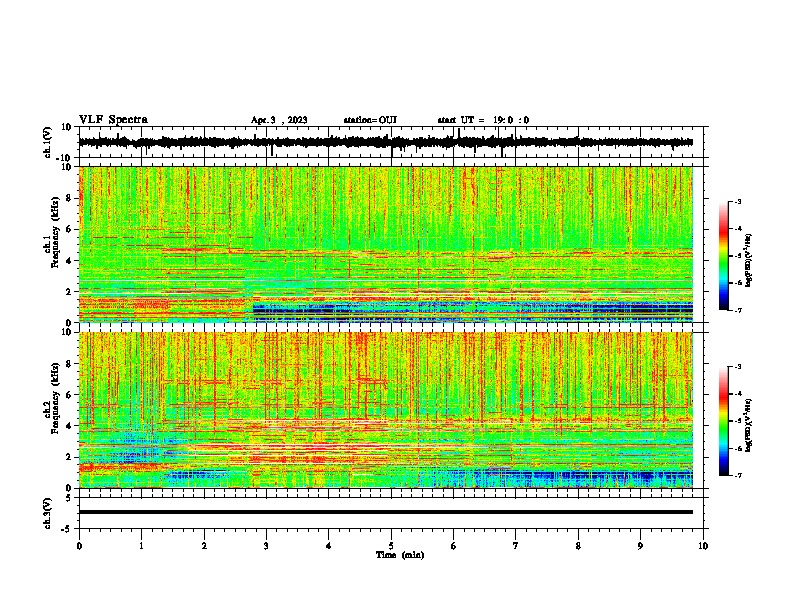Click the ch.3(V) flat trace plot
The height and width of the screenshot is (612, 792).
point(393,513)
